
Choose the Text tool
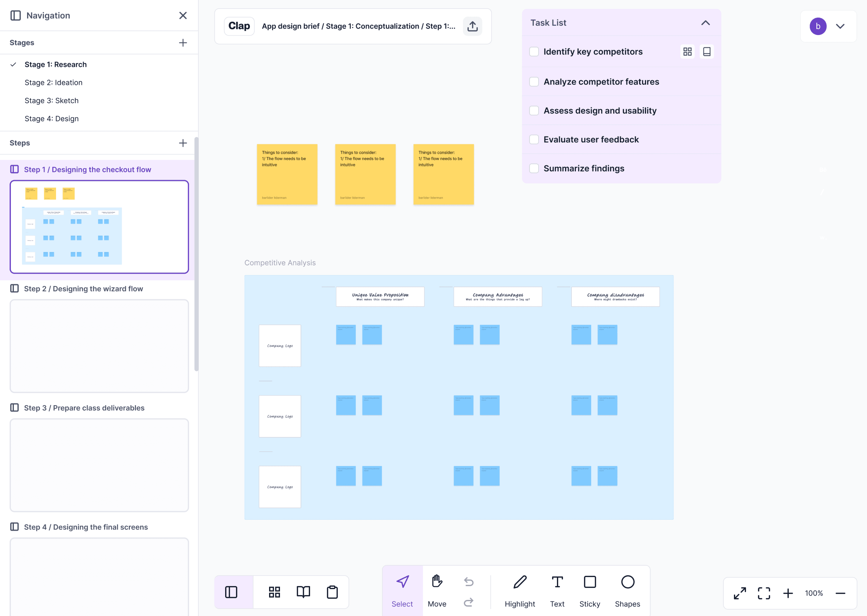click(x=557, y=590)
